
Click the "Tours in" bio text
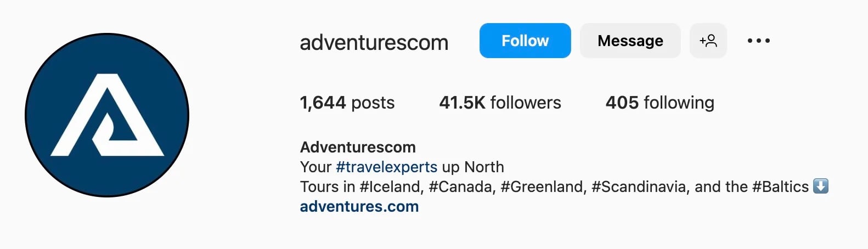coord(328,187)
